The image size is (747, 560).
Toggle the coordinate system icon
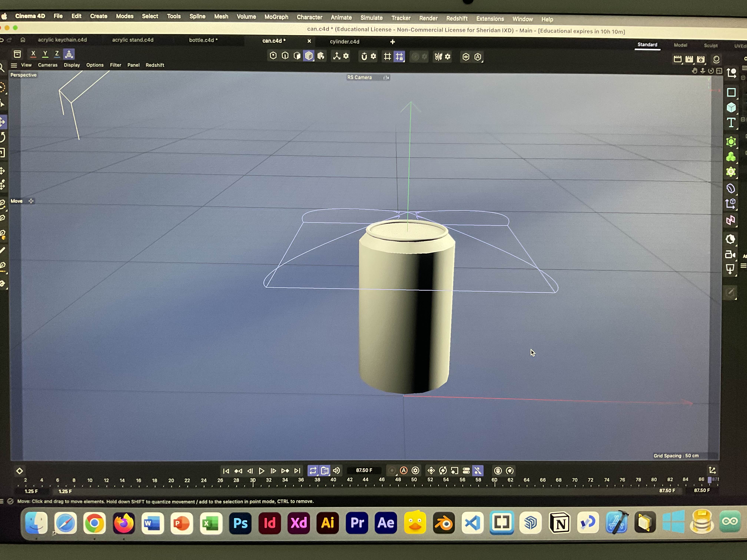click(69, 54)
